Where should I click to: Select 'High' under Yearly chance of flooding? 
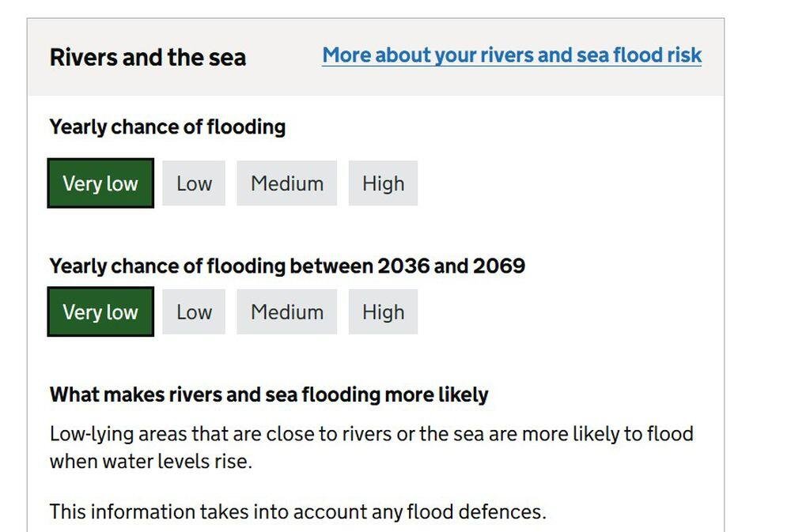[383, 183]
